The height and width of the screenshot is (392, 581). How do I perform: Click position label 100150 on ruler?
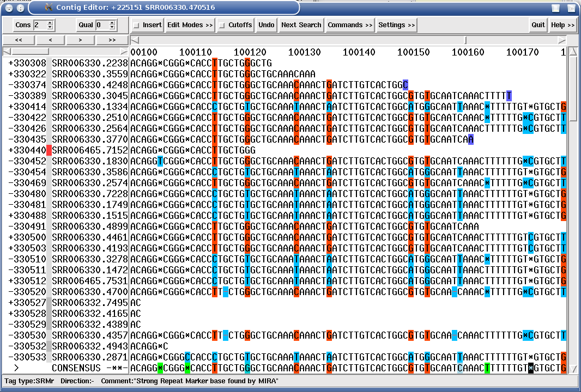click(x=414, y=52)
